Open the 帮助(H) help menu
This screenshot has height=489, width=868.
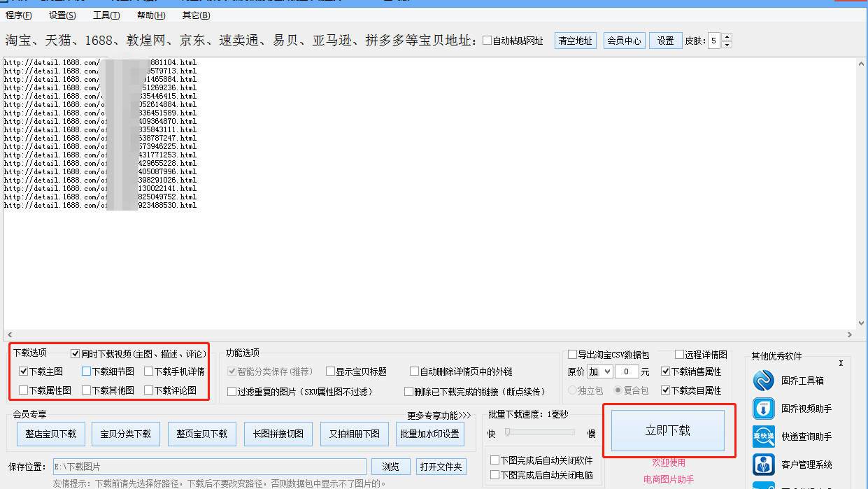click(150, 15)
